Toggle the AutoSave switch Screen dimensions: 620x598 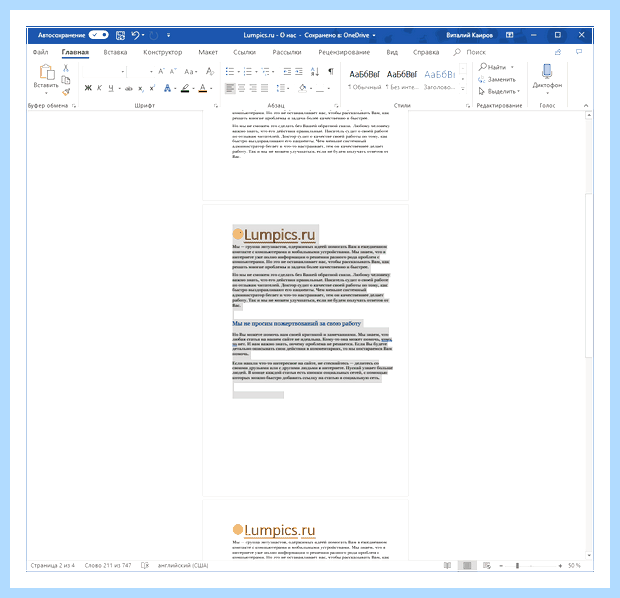point(98,35)
